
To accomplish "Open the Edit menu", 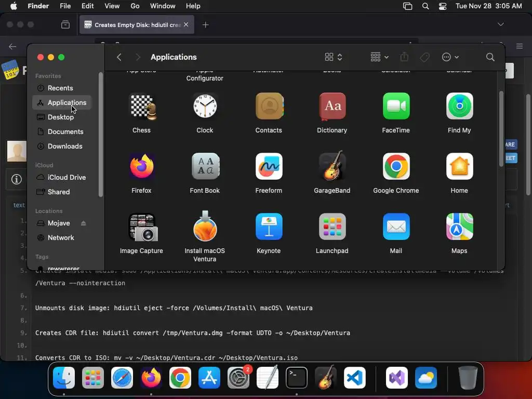I will [87, 6].
